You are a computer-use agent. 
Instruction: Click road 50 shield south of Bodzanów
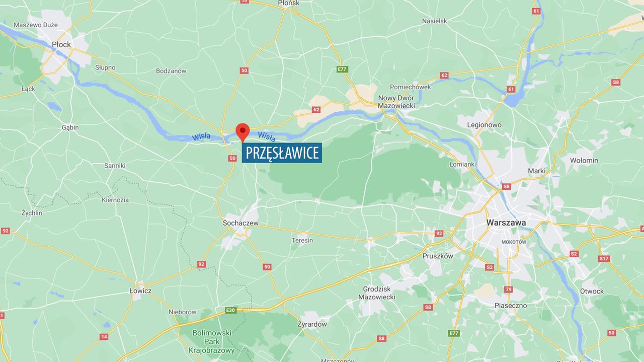pos(244,71)
